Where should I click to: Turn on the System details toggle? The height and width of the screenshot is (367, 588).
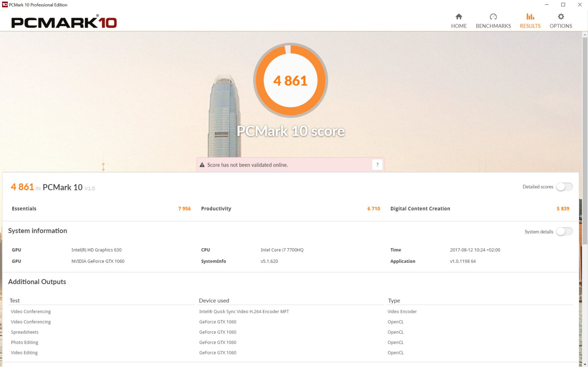tap(564, 231)
